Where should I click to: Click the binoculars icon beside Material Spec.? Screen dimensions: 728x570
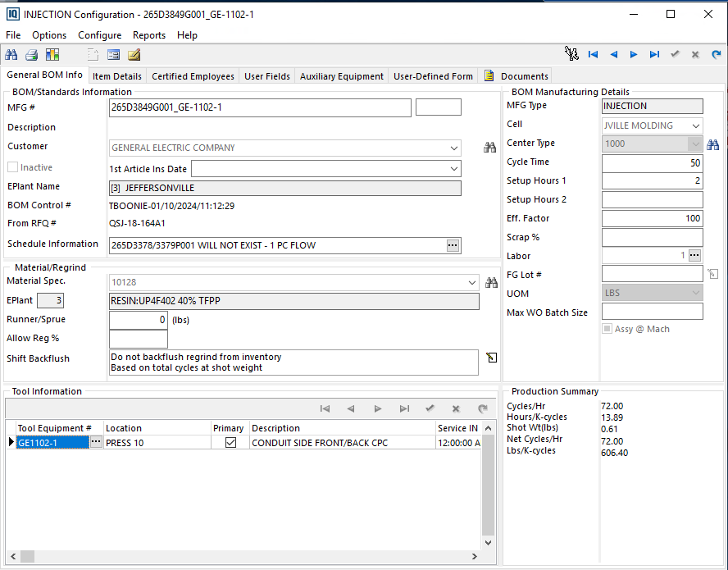491,282
